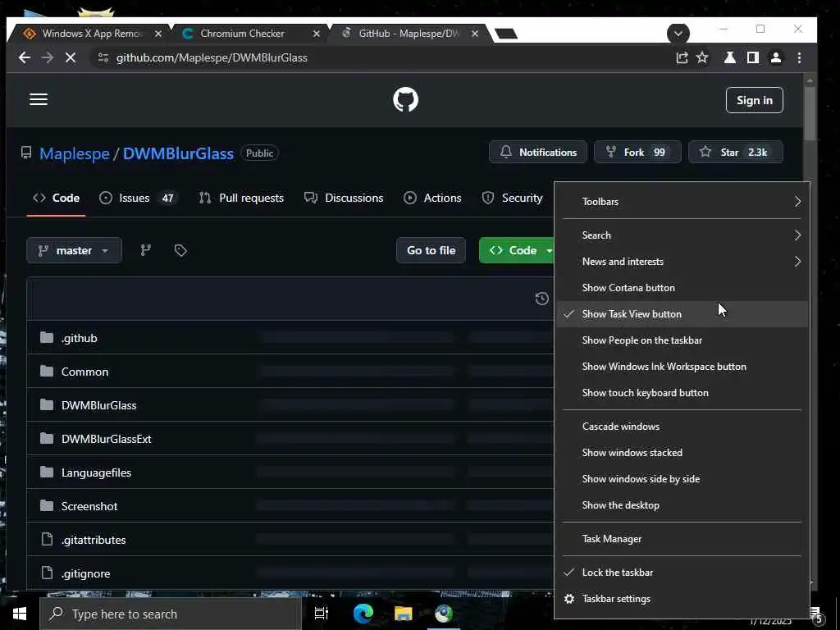This screenshot has width=840, height=630.
Task: Click the Go to file button
Action: (x=431, y=250)
